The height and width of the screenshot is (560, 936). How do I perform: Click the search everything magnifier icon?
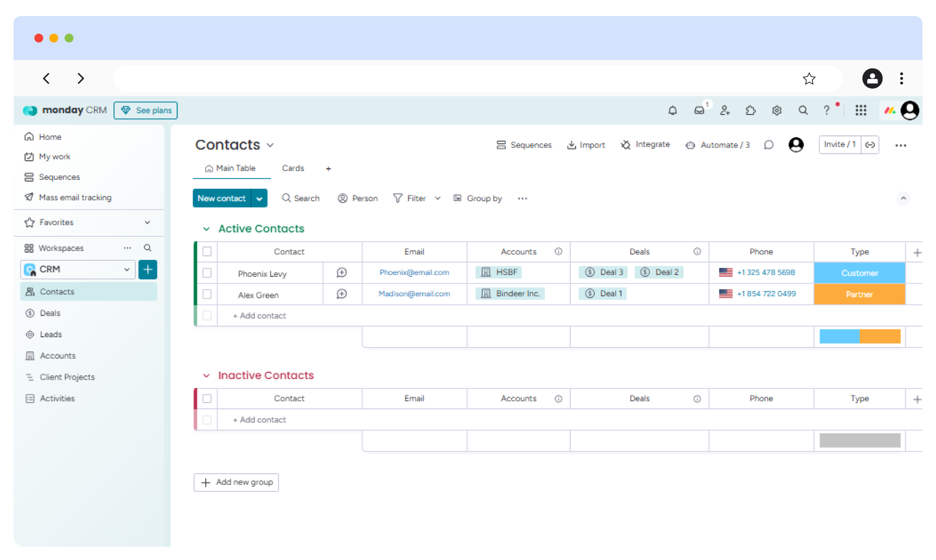click(x=803, y=111)
